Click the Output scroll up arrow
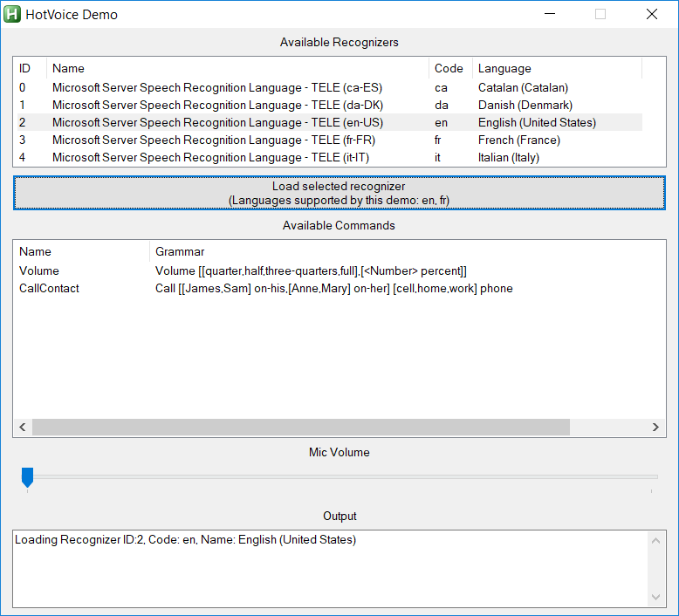679x616 pixels. pos(656,540)
